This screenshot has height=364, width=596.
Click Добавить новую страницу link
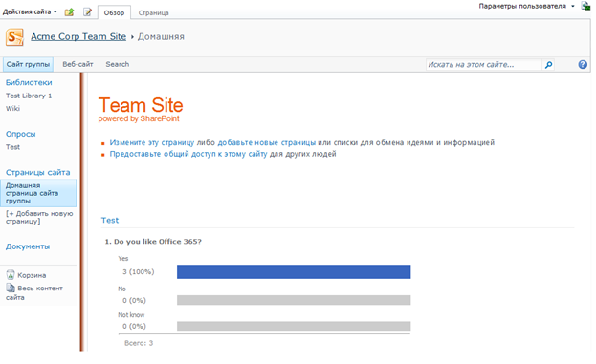click(x=39, y=217)
